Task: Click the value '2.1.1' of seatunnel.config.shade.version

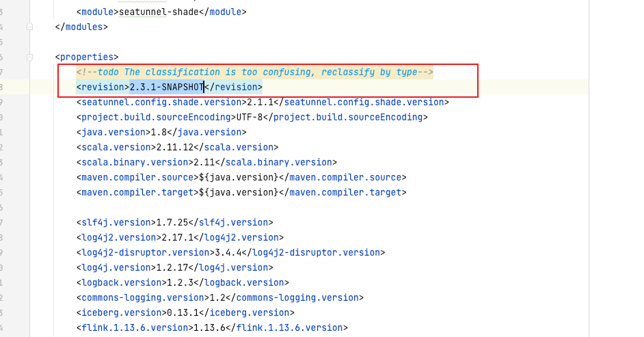Action: pyautogui.click(x=260, y=103)
